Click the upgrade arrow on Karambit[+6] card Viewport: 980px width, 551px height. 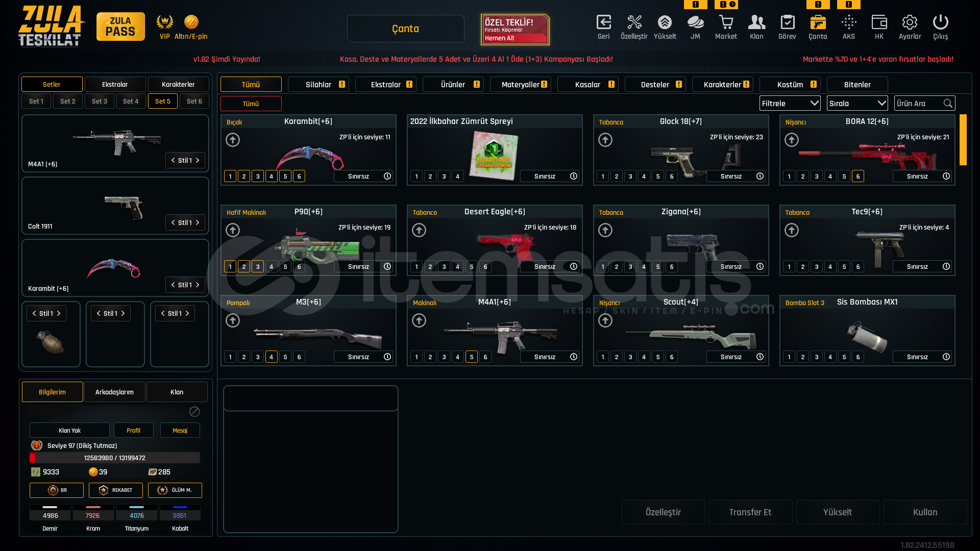233,140
